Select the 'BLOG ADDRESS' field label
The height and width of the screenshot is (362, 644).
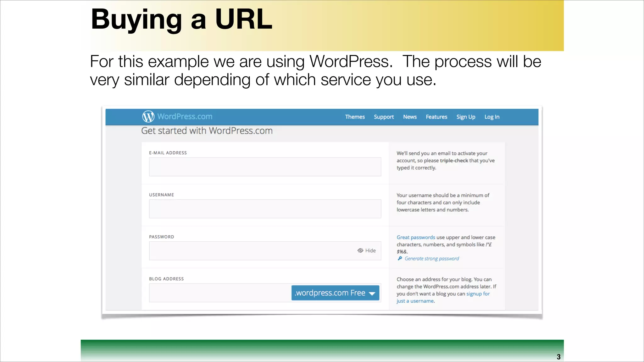[x=166, y=279]
